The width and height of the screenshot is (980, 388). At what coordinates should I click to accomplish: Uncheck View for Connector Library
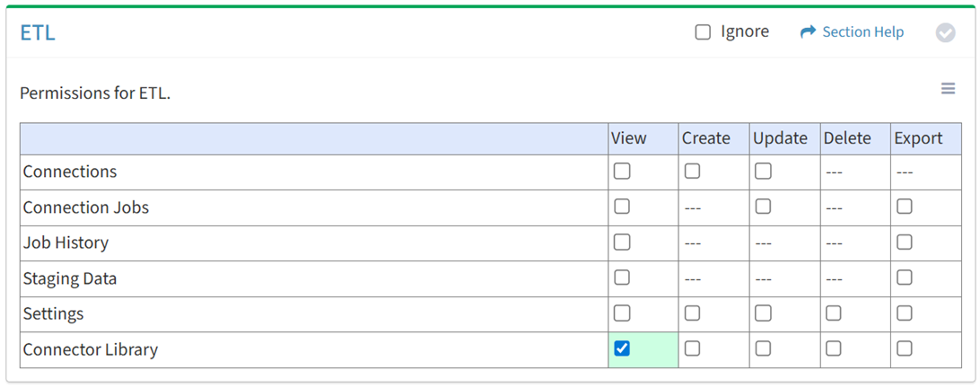click(622, 348)
